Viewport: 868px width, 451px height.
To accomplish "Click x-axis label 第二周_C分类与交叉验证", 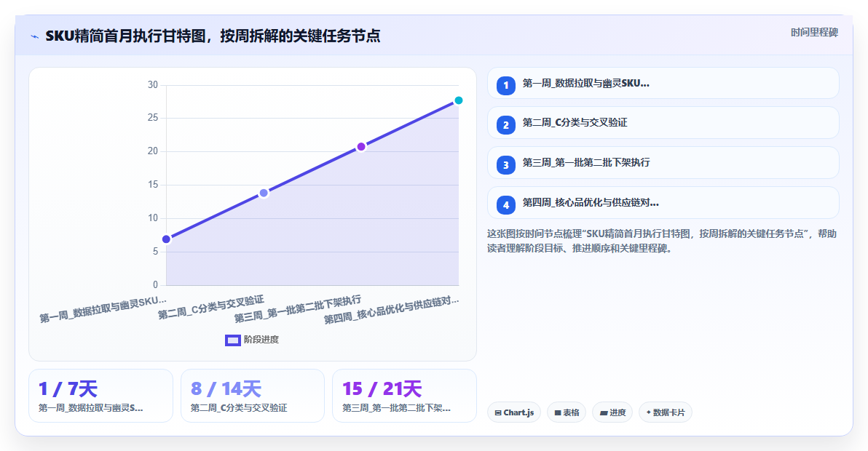I will (x=211, y=308).
